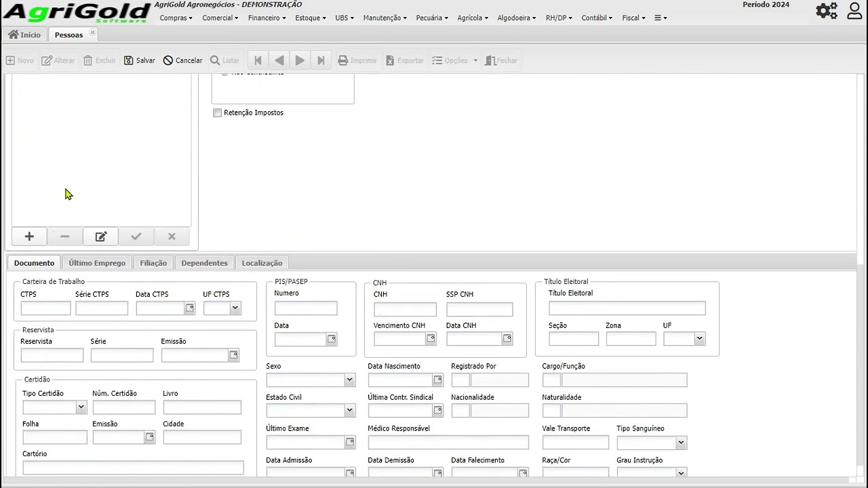Open the Data Nascimento calendar picker
This screenshot has height=488, width=868.
(x=437, y=380)
